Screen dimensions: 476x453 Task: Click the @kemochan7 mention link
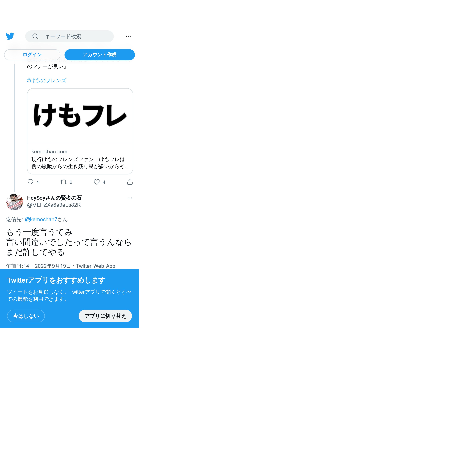pos(41,219)
